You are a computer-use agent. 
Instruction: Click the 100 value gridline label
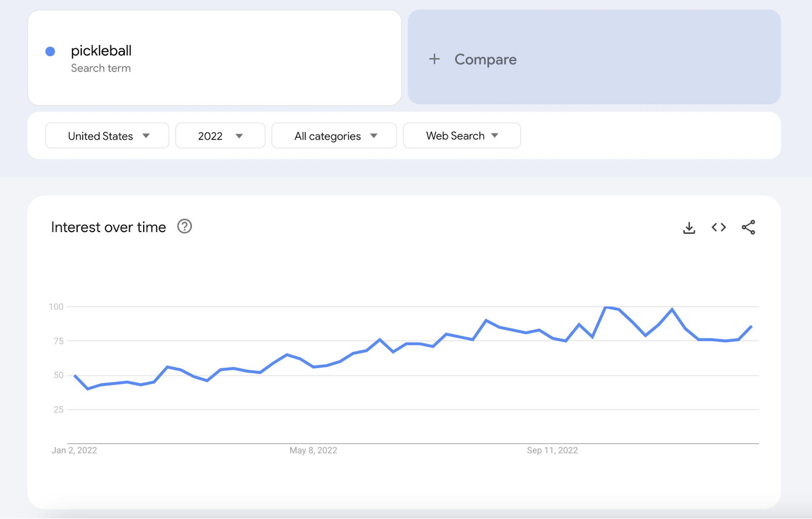coord(57,306)
